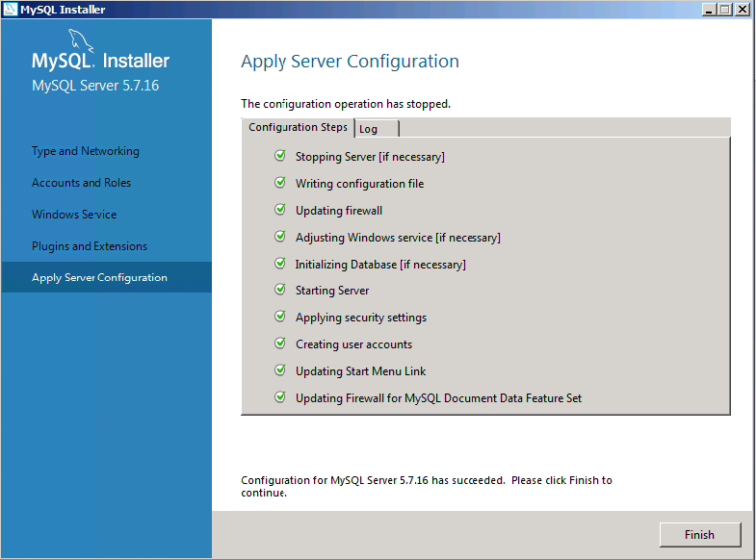The width and height of the screenshot is (756, 560).
Task: Open Type and Networking step in sidebar
Action: point(86,151)
